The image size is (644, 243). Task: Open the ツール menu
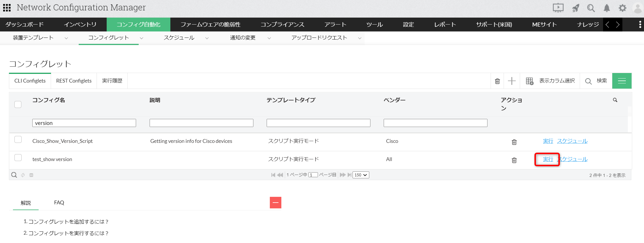[375, 25]
